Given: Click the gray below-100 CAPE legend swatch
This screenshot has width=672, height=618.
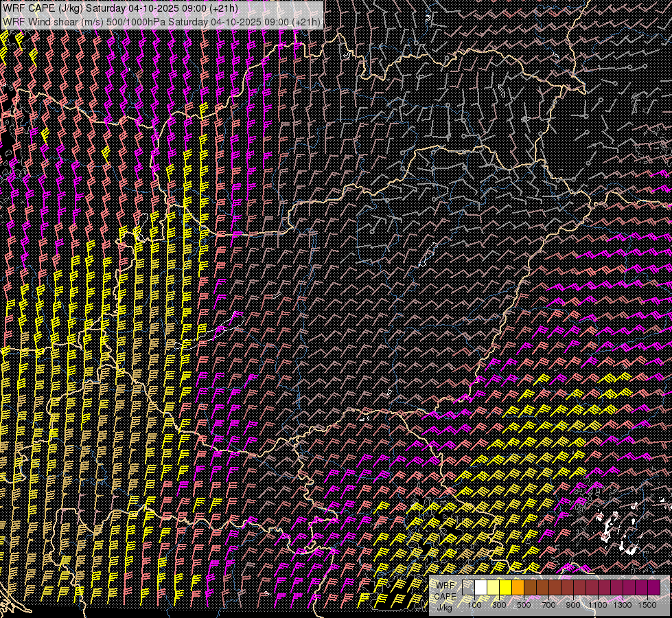Looking at the screenshot, I should (x=468, y=587).
